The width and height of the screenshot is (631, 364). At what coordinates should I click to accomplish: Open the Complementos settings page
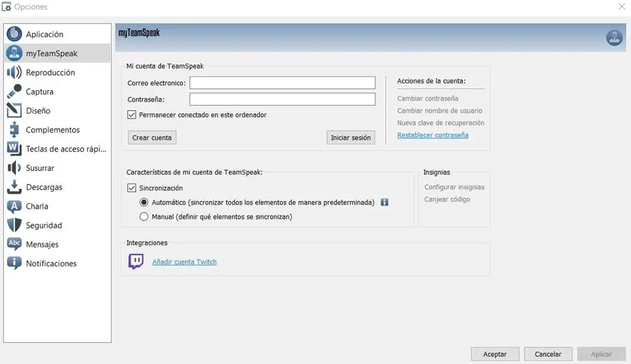(57, 129)
